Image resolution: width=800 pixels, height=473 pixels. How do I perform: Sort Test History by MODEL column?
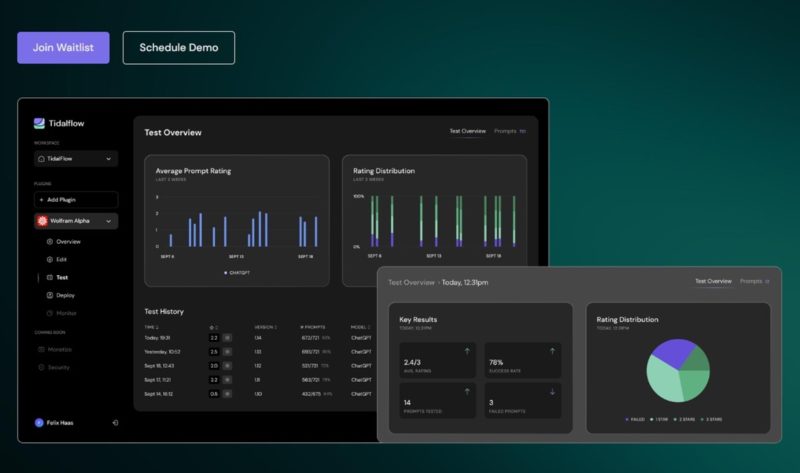click(360, 327)
